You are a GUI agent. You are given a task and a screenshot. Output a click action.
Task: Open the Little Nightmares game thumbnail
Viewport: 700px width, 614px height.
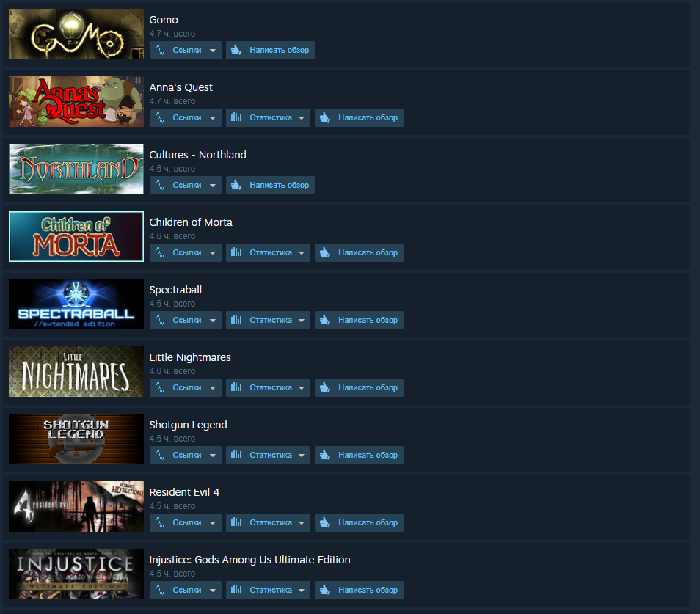pos(76,372)
